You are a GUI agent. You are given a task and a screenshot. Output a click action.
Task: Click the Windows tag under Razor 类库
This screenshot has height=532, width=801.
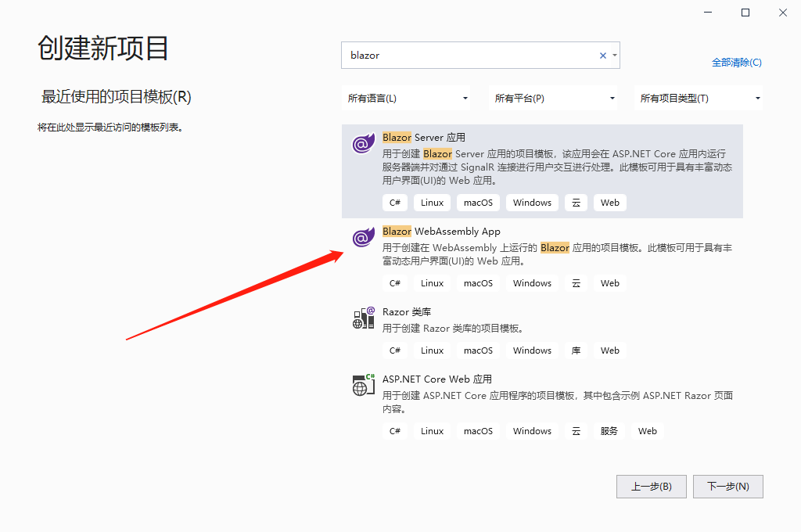(x=532, y=350)
